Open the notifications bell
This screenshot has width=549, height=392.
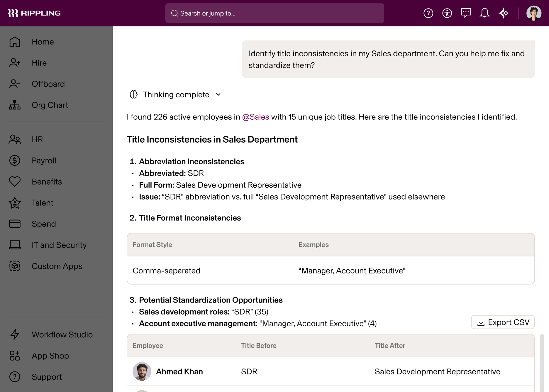coord(484,13)
